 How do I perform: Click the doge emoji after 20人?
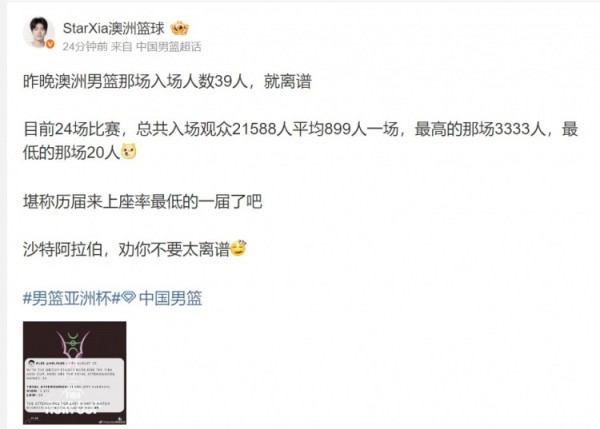(129, 152)
